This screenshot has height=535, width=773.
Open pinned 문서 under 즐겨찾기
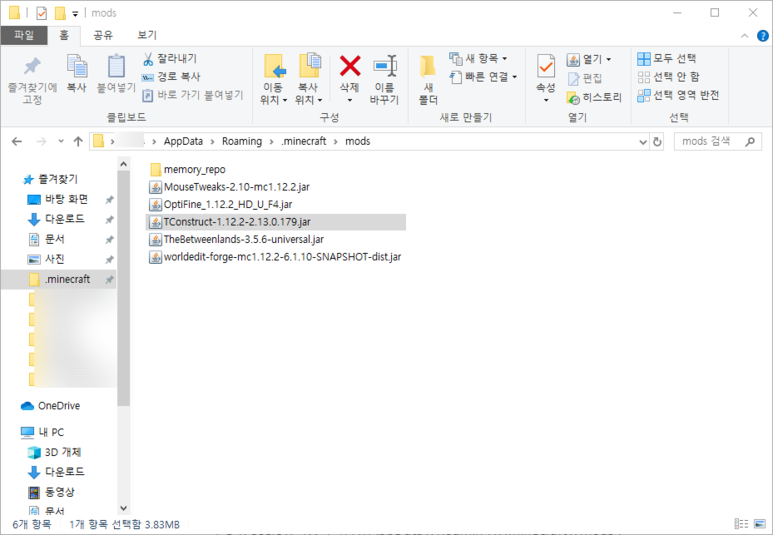pos(47,239)
